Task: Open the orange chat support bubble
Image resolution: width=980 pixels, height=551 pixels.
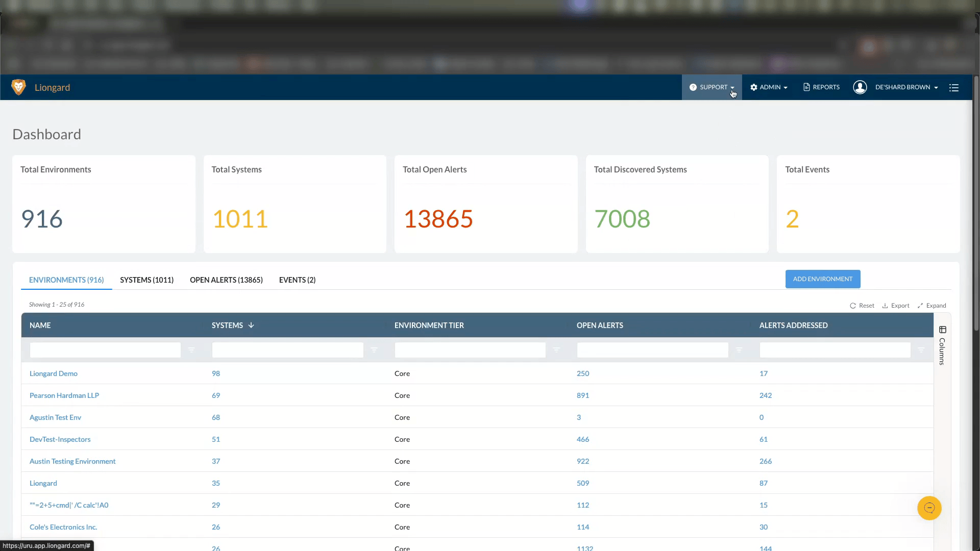Action: point(929,508)
